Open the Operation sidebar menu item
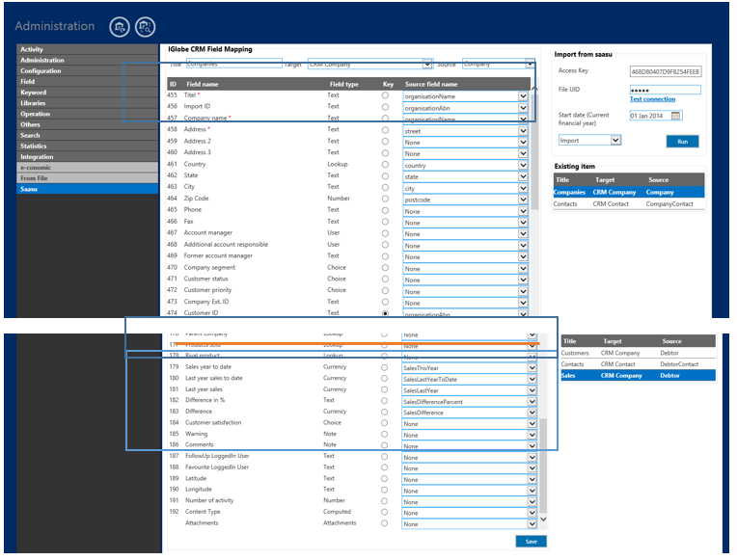737x560 pixels. tap(88, 114)
